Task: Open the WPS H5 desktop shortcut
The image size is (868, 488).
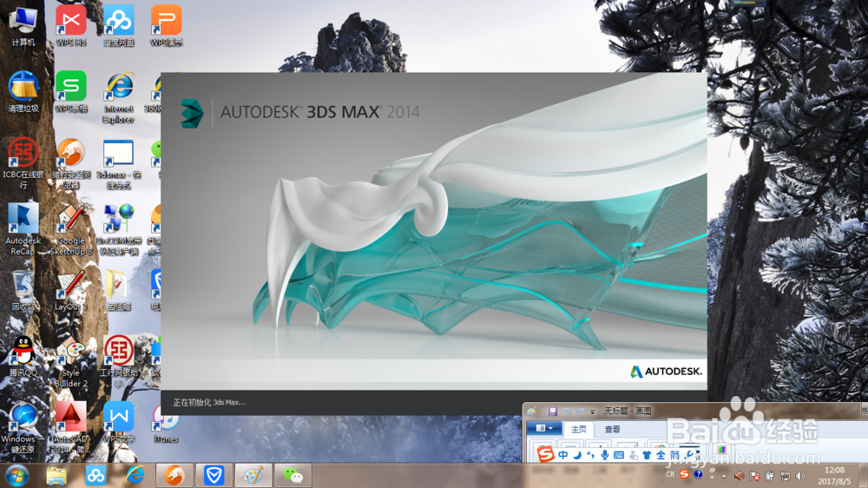Action: [x=71, y=27]
